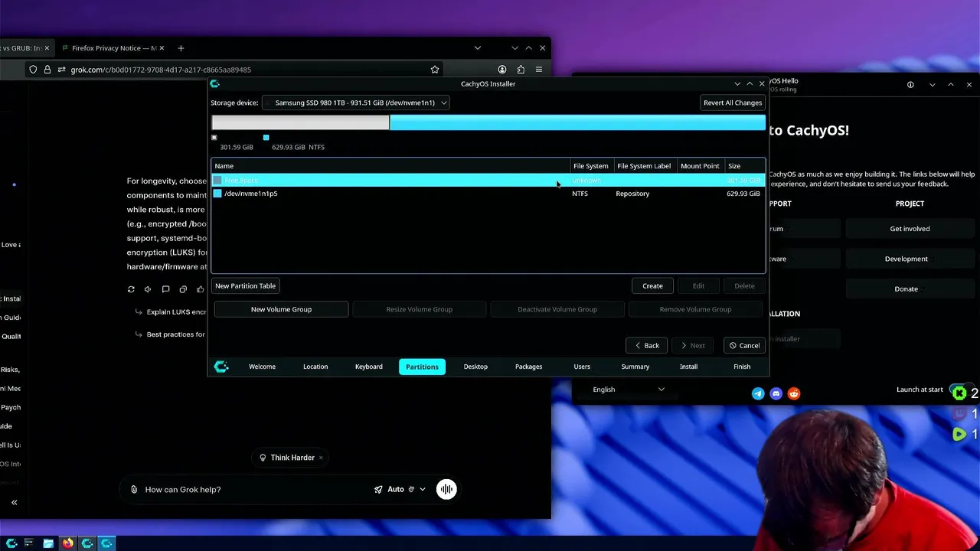
Task: Close the Firefox Privacy Notice tab
Action: [163, 48]
